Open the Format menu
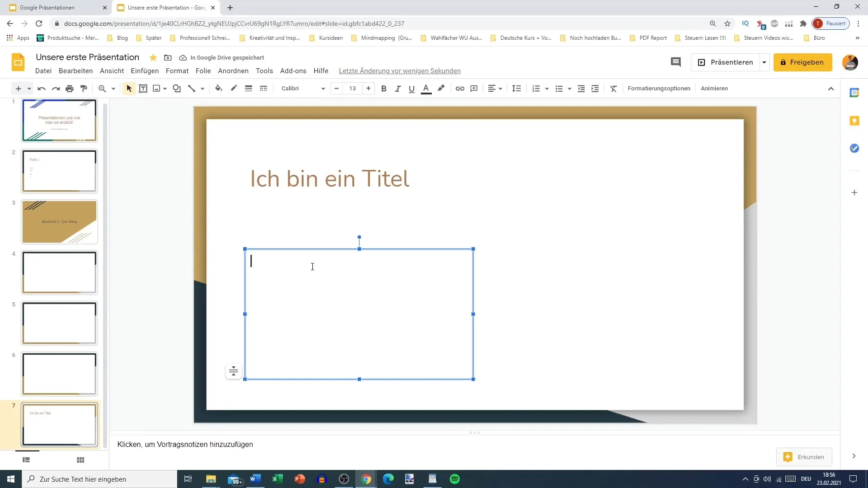The image size is (868, 488). click(x=177, y=71)
